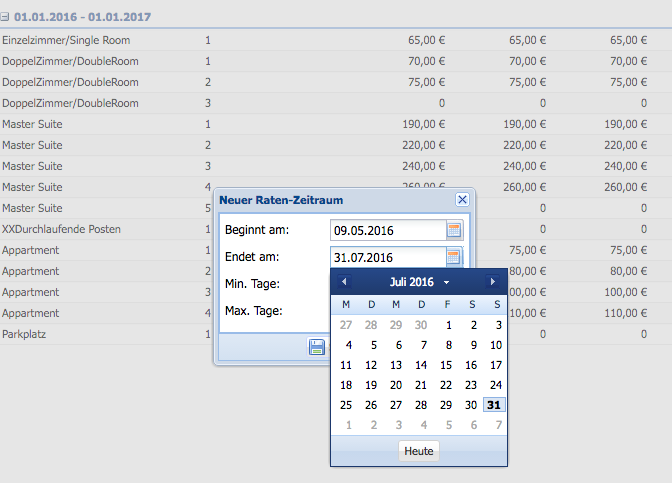Click the save disk icon in dialog
Image resolution: width=672 pixels, height=483 pixels.
317,347
